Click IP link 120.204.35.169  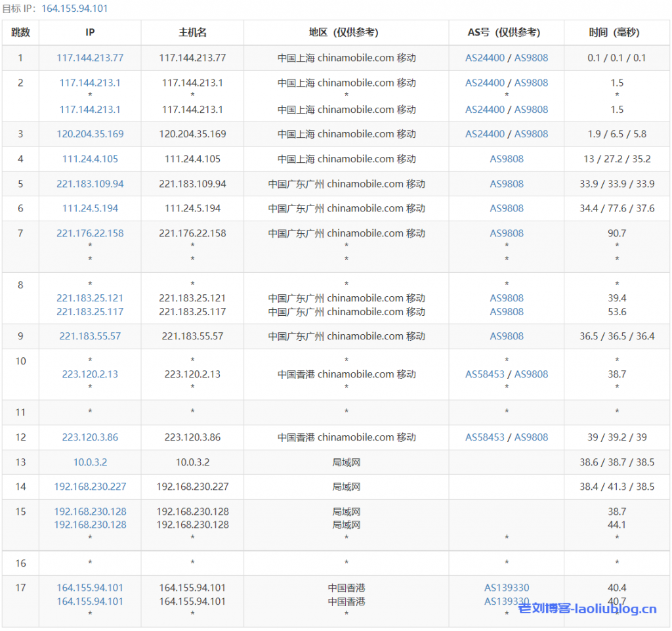tap(90, 134)
